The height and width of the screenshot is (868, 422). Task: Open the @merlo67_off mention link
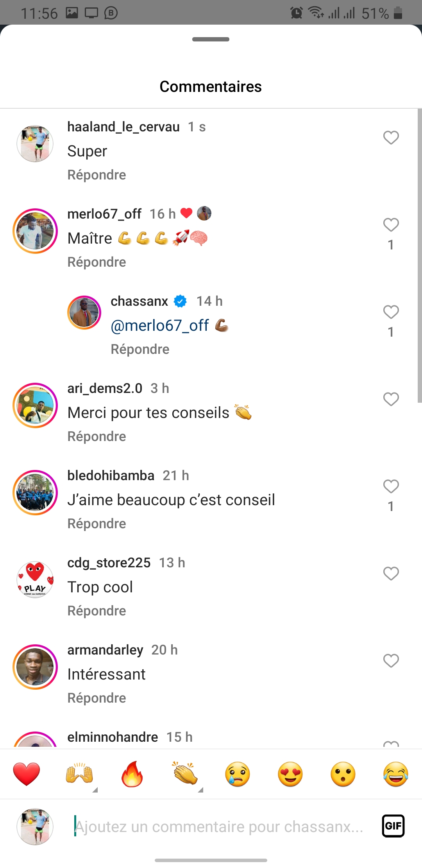(160, 325)
